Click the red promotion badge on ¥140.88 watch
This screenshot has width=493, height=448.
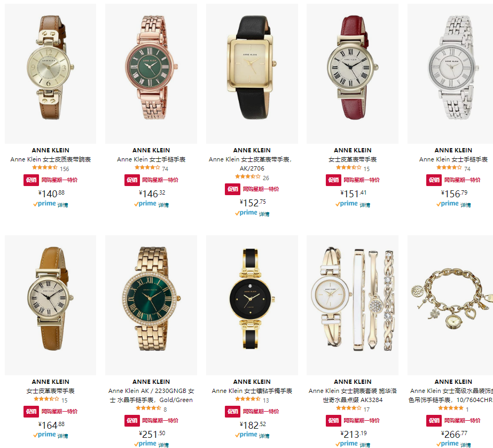[x=31, y=180]
